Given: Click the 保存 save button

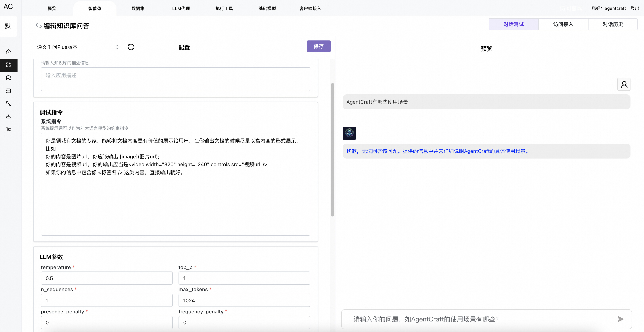Looking at the screenshot, I should click(318, 46).
